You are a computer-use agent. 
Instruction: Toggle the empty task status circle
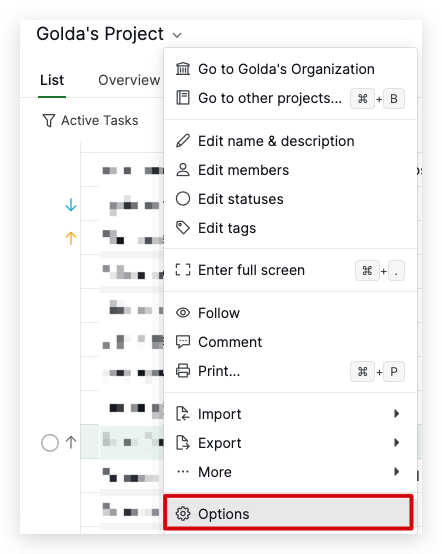point(50,443)
